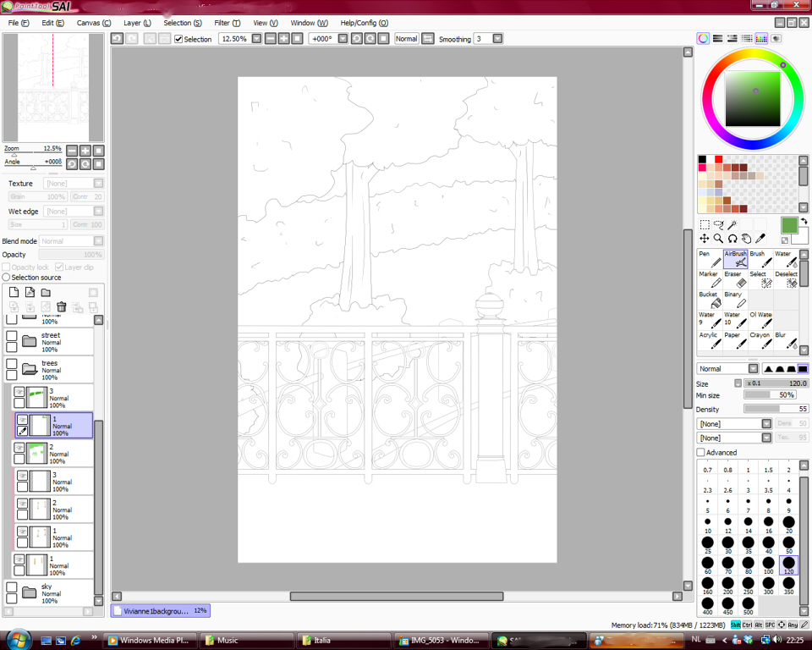Expand the Smoothing value dropdown

coord(497,39)
